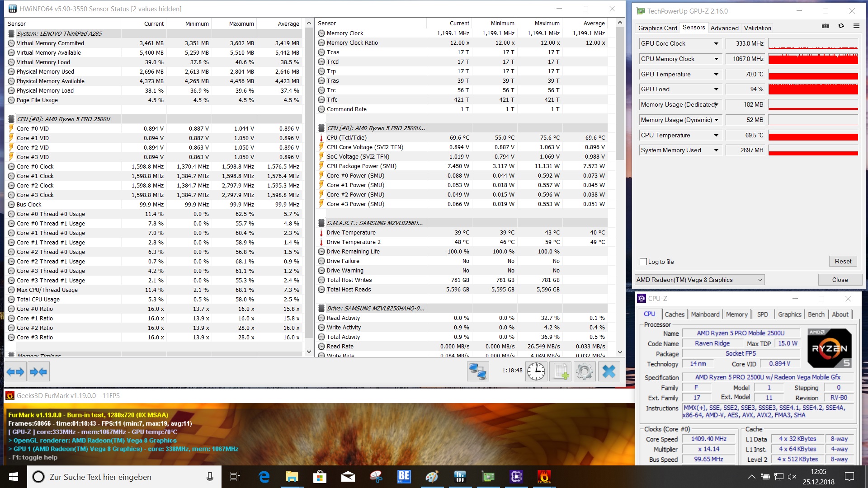
Task: Open the GPU Temperature sensor dropdown
Action: coord(716,75)
